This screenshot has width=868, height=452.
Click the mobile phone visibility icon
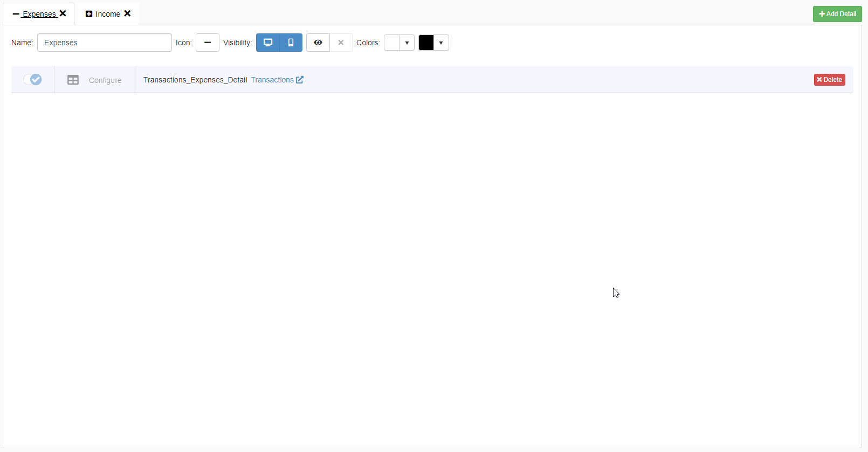click(x=291, y=43)
